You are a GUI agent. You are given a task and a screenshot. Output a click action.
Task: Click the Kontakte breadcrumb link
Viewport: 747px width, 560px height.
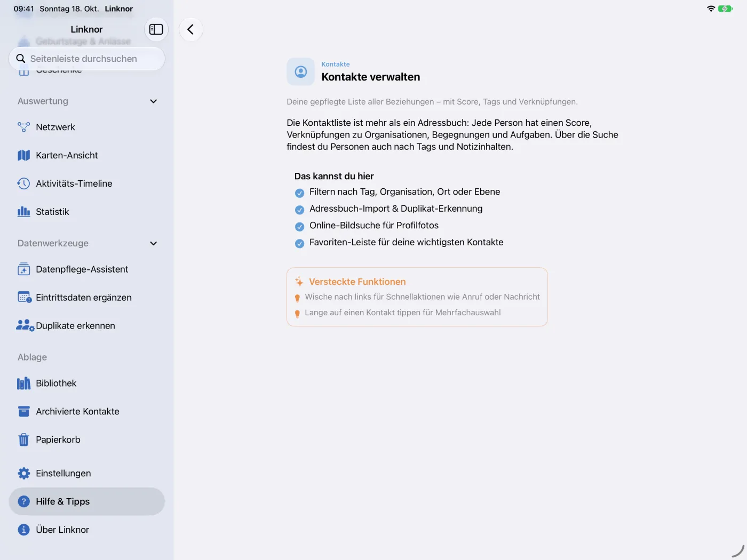click(336, 65)
